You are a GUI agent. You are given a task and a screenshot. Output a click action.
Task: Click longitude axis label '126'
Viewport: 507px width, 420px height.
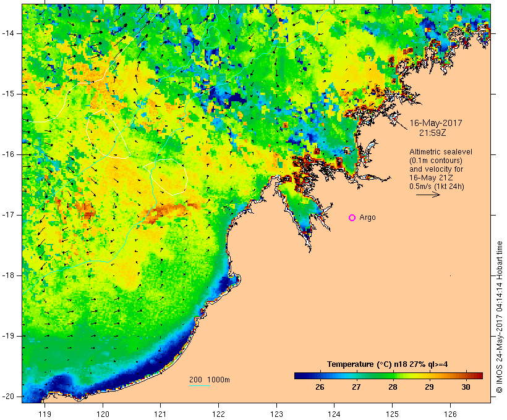pyautogui.click(x=450, y=414)
